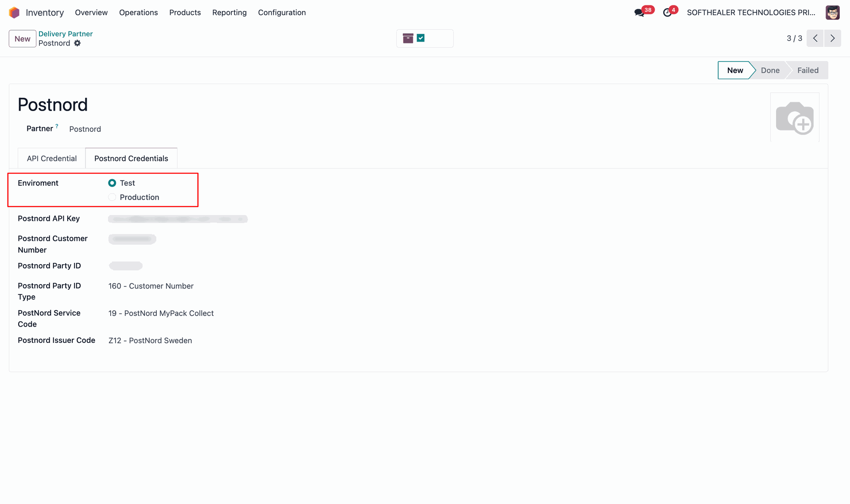Image resolution: width=850 pixels, height=504 pixels.
Task: Select the Production environment radio button
Action: pyautogui.click(x=112, y=197)
